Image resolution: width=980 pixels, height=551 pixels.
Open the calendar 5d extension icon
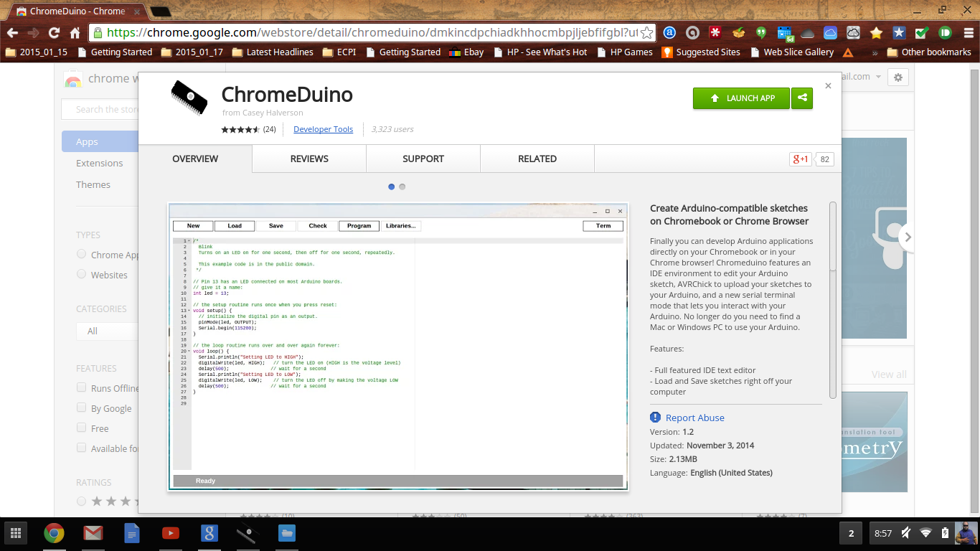(x=784, y=33)
